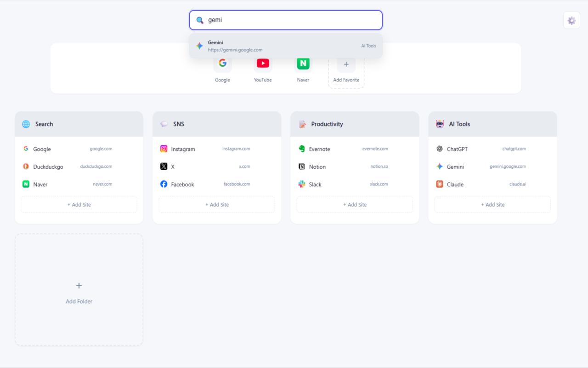Screen dimensions: 588x368
Task: Click the Add Favorite button
Action: [346, 70]
